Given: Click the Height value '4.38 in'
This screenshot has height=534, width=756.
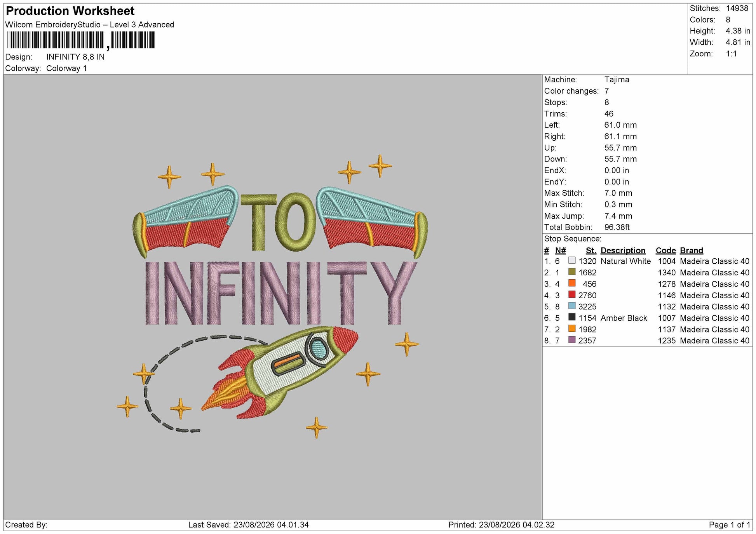Looking at the screenshot, I should click(x=738, y=31).
